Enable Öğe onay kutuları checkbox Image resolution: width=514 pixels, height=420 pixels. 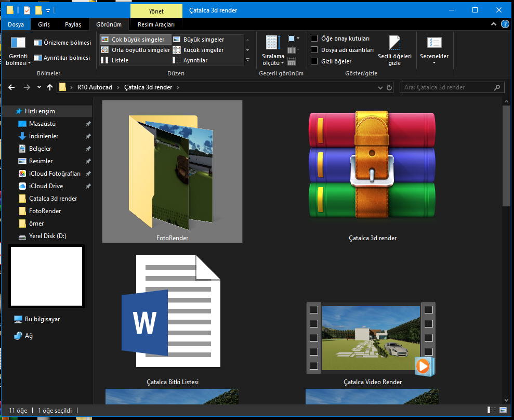314,38
